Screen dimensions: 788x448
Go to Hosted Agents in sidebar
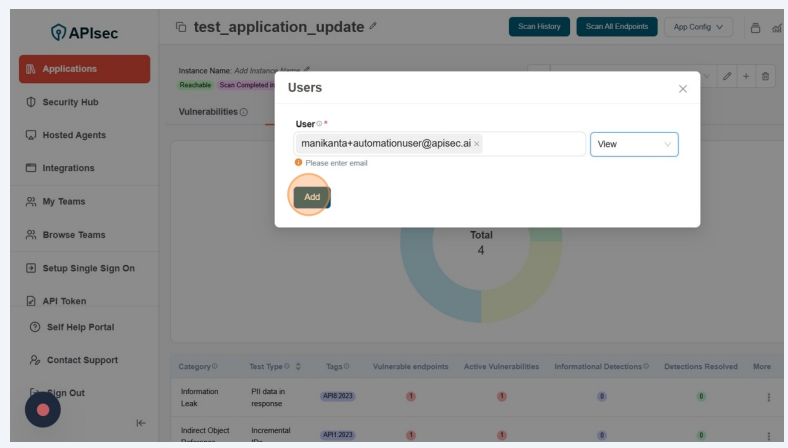click(73, 135)
